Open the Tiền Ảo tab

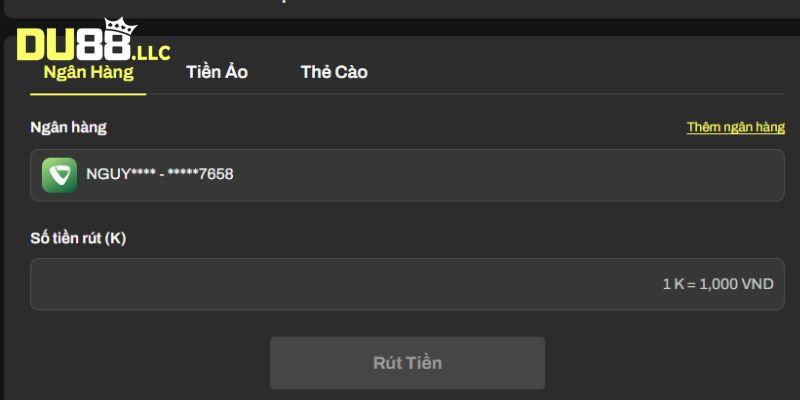pos(217,72)
